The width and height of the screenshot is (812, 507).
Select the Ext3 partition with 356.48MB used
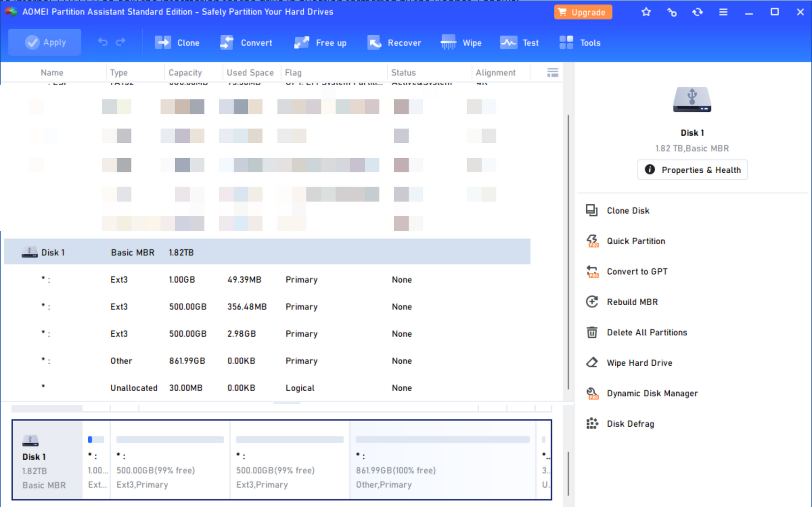pos(267,307)
